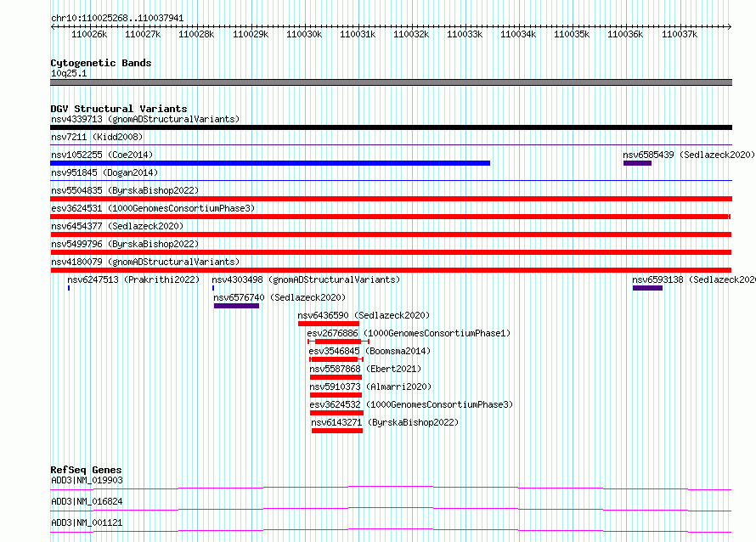Open nsv951845 (Dogan2014) variant label
Image resolution: width=756 pixels, height=542 pixels.
coord(104,172)
